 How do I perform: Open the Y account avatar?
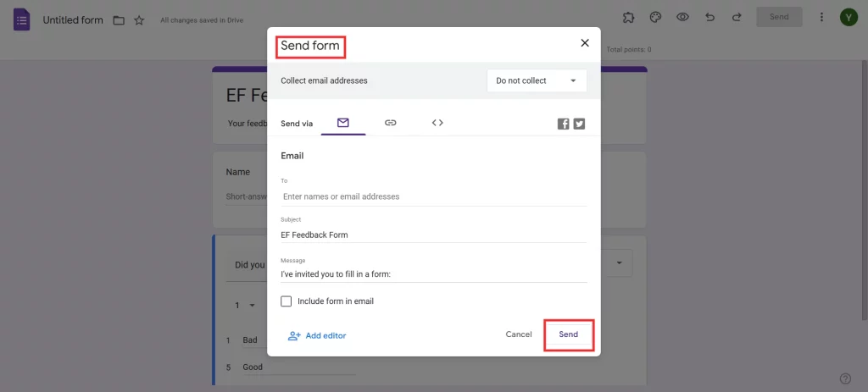point(849,17)
